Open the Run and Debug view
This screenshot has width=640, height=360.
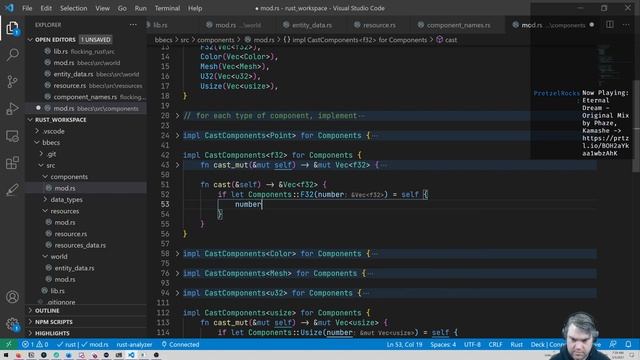click(x=12, y=109)
